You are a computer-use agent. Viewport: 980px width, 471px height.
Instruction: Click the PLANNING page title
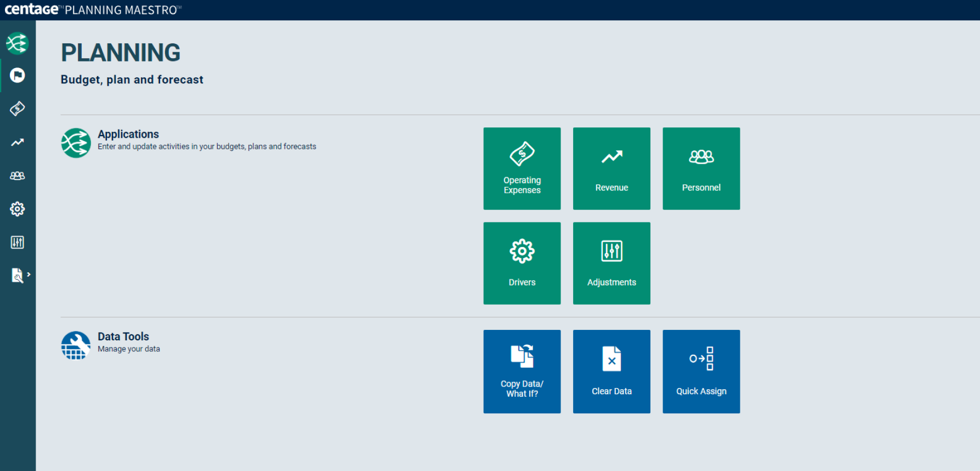tap(121, 53)
